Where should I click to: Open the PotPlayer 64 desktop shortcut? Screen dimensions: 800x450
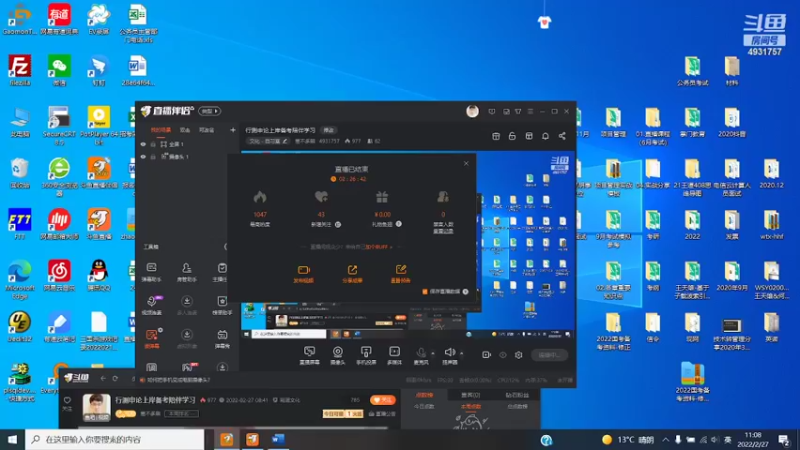point(99,124)
